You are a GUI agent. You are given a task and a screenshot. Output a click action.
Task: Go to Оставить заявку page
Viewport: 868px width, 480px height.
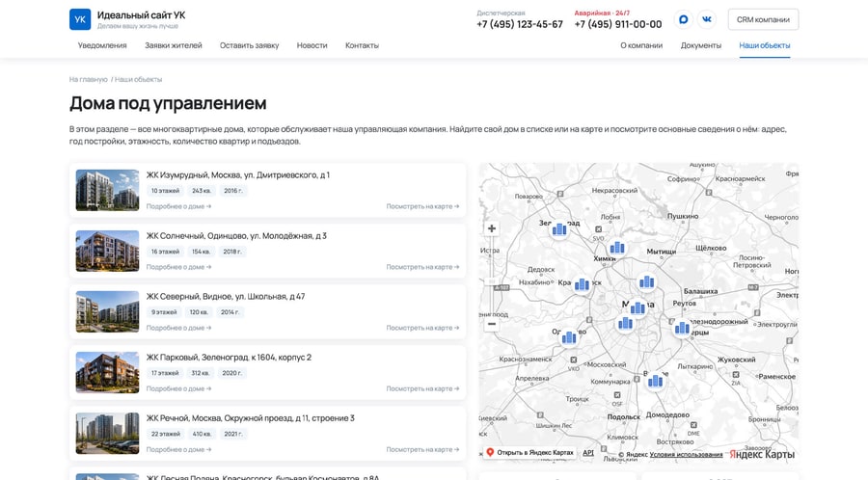[x=249, y=45]
